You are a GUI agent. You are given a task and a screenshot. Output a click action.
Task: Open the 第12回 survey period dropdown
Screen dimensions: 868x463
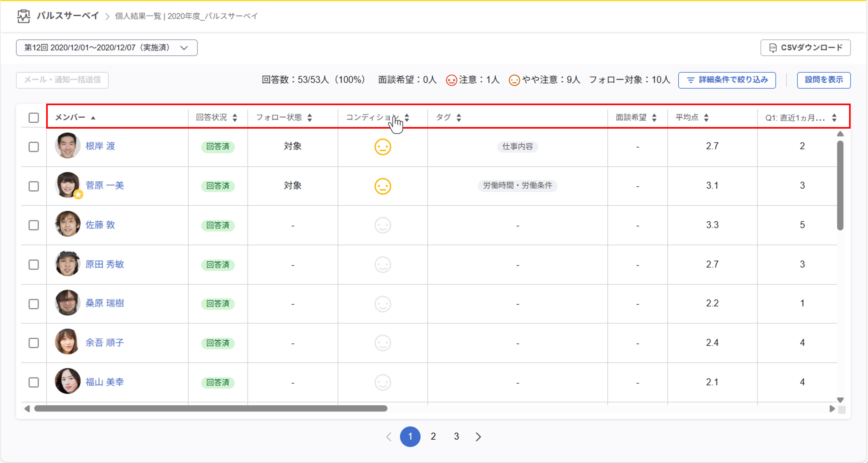107,48
